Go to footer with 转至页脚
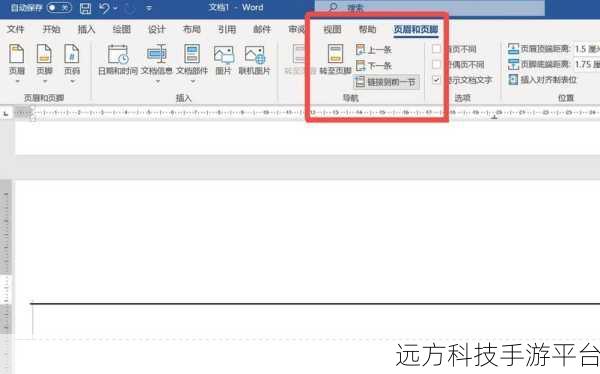The image size is (600, 374). 335,60
